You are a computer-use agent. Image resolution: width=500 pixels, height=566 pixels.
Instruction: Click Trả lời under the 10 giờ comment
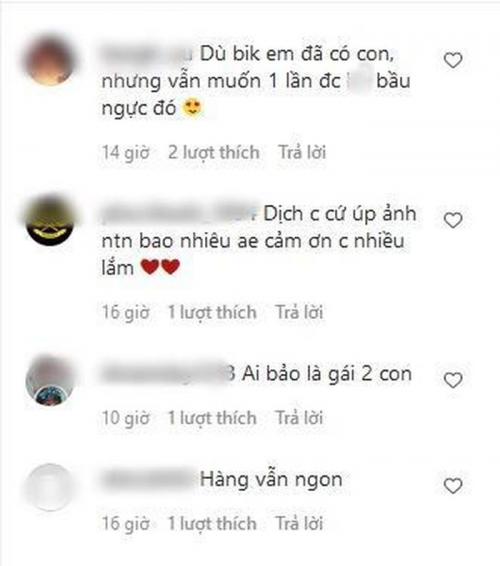[x=299, y=418]
